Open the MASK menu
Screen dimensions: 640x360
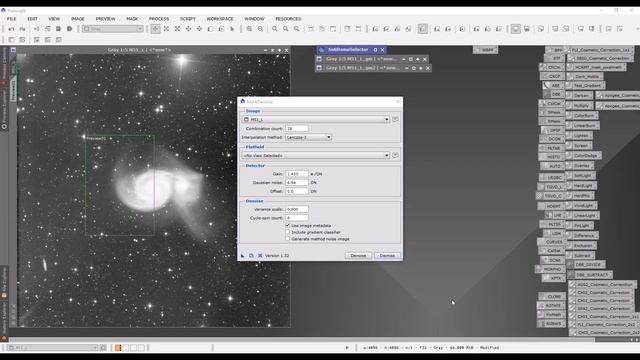[x=132, y=19]
